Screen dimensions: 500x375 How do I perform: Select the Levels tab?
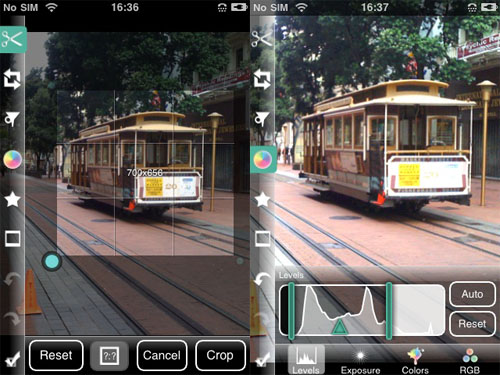tap(306, 360)
